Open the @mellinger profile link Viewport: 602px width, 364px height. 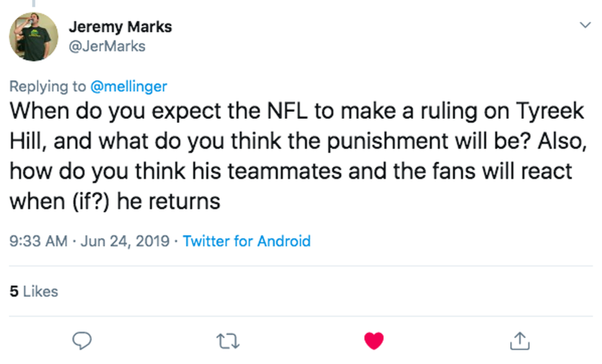coord(128,86)
